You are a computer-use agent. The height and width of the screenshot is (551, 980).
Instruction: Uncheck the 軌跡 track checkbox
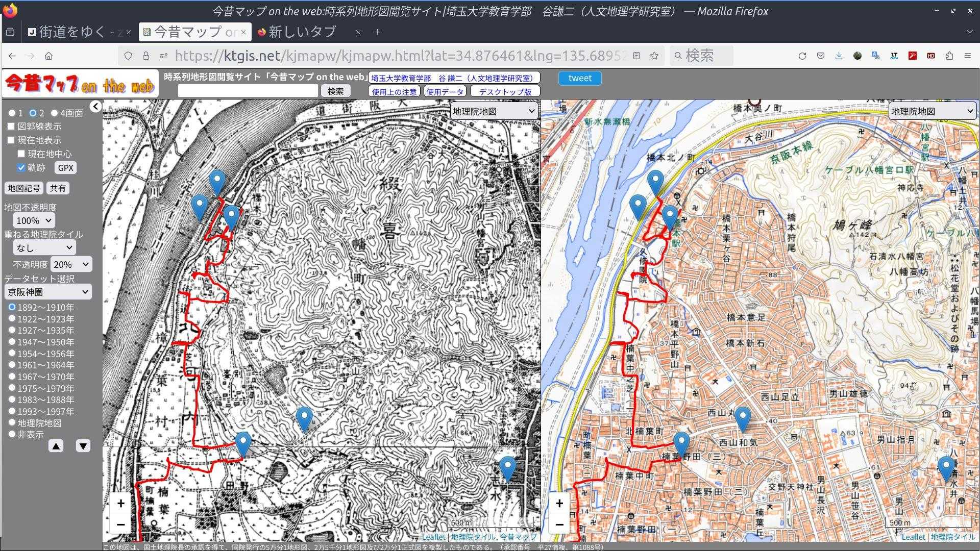coord(21,167)
